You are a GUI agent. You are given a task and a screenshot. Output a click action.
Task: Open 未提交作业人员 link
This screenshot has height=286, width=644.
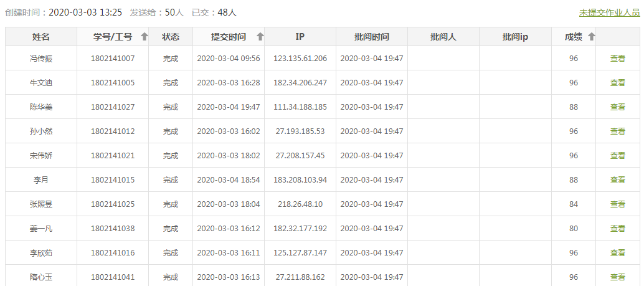[x=609, y=12]
